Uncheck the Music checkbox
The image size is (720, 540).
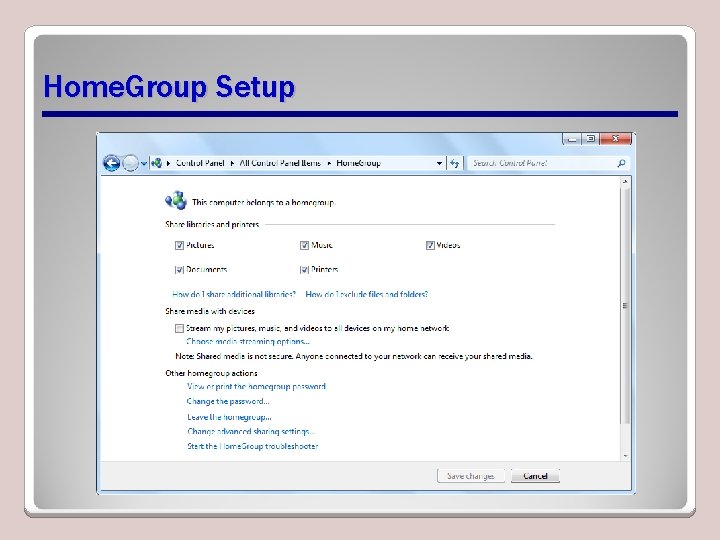304,245
